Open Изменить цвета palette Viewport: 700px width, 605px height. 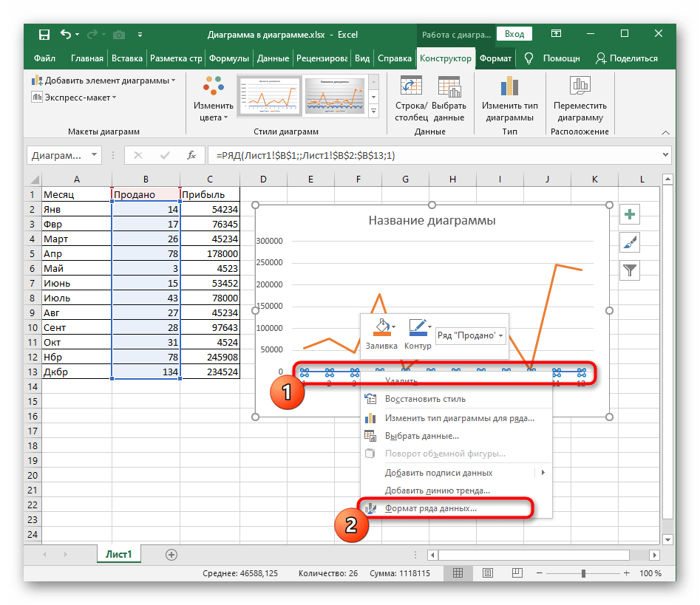[x=214, y=99]
